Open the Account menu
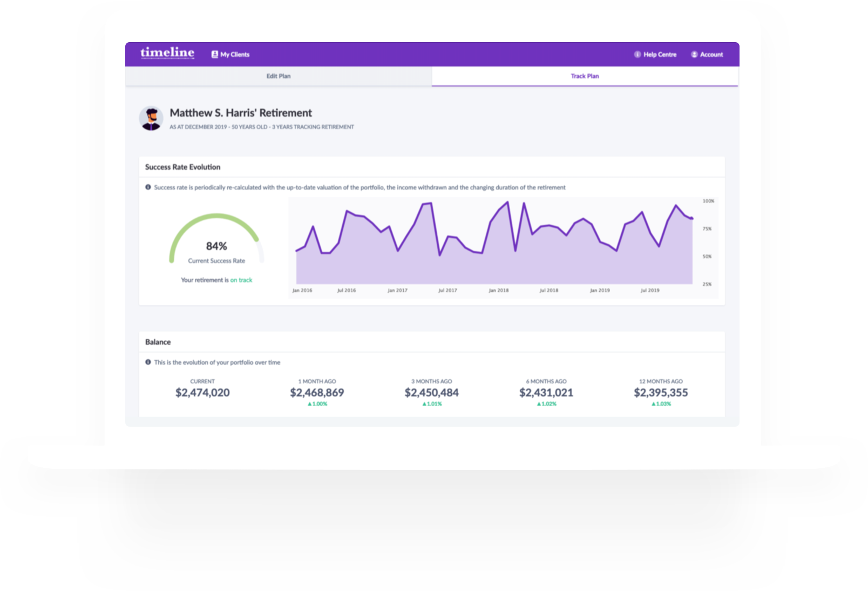 [x=707, y=55]
